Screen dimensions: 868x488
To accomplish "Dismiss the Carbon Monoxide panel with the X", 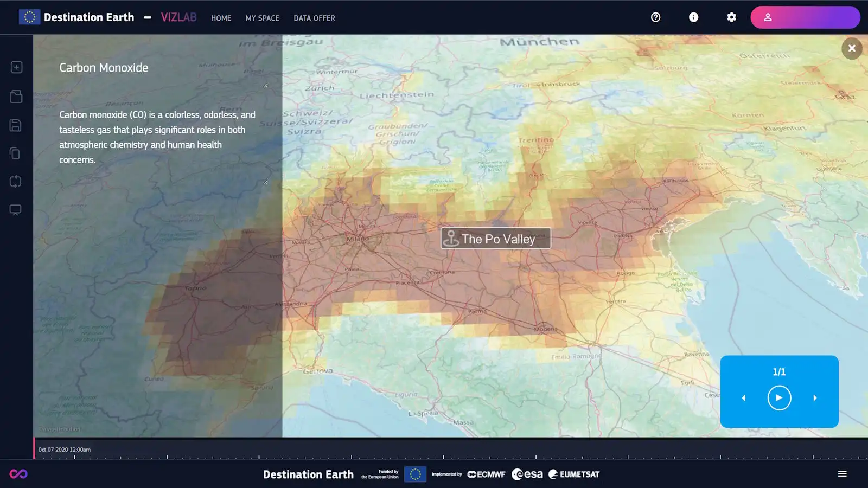I will click(851, 48).
